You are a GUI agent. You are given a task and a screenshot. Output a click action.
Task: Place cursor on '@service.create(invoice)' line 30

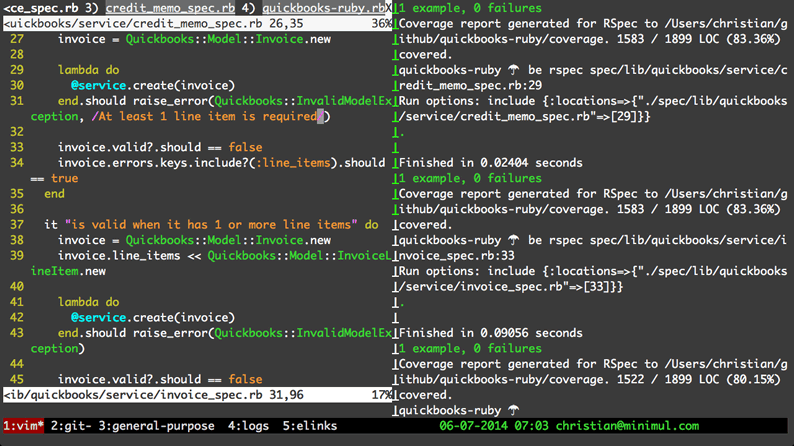(153, 86)
